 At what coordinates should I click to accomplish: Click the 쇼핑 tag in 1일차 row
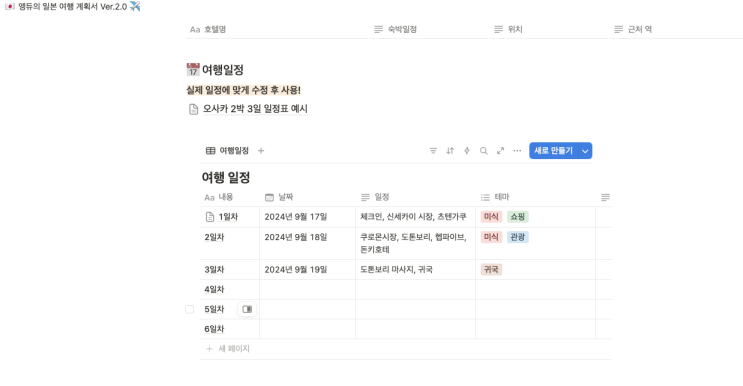click(x=517, y=217)
